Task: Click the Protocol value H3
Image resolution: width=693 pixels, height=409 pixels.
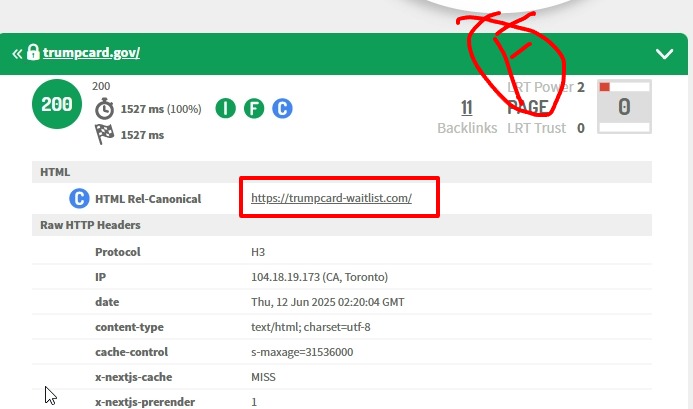Action: click(258, 252)
